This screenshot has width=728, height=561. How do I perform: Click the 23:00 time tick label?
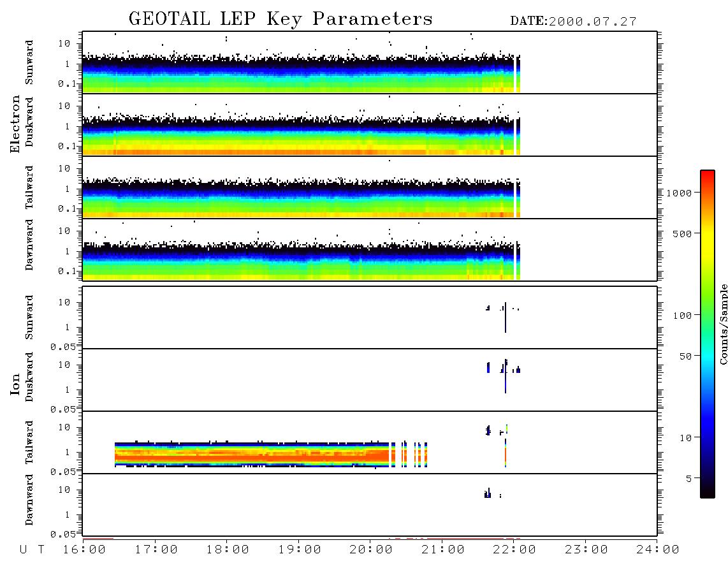click(x=586, y=550)
